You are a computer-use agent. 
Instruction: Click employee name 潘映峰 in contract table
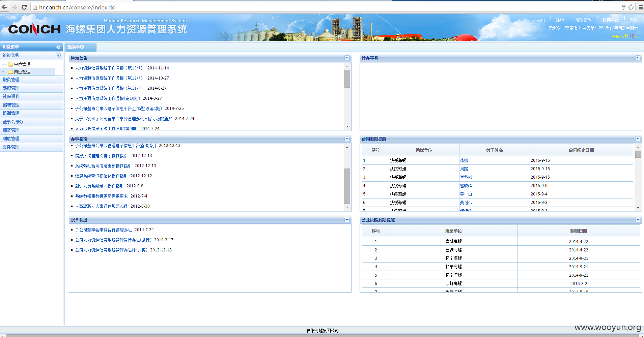pos(466,186)
